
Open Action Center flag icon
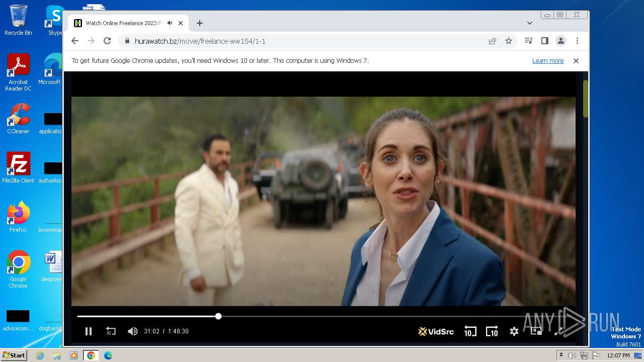tap(596, 355)
